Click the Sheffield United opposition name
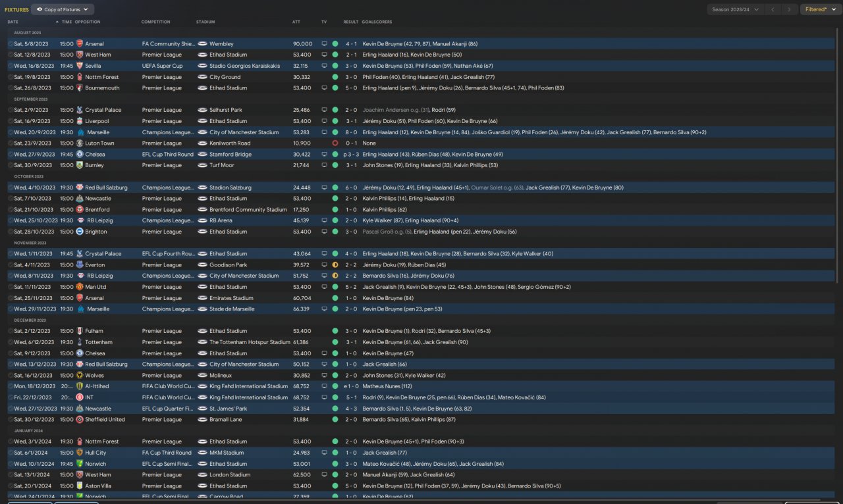 [105, 419]
